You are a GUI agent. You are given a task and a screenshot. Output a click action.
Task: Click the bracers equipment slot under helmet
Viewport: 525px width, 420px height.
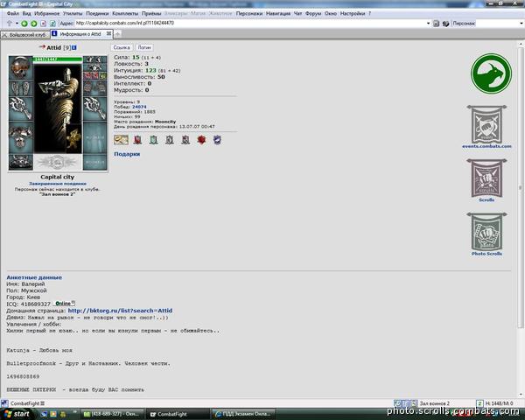[x=21, y=88]
